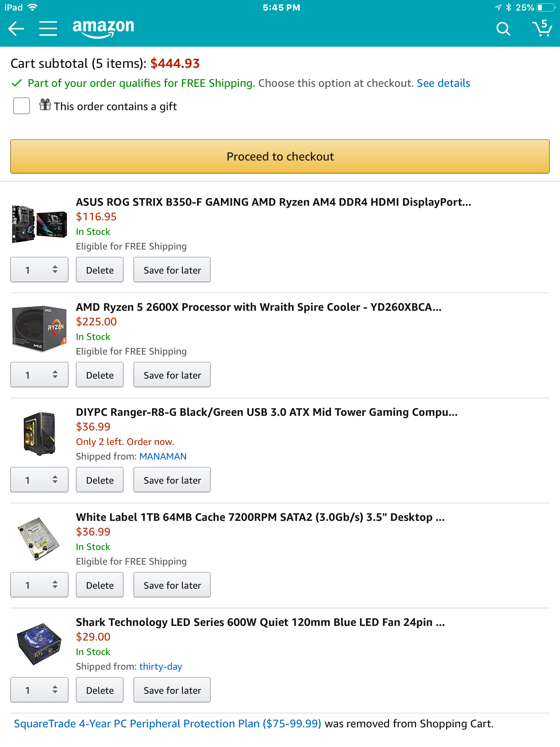Open SquareTrade 4-Year Protection Plan link
The image size is (560, 747).
pos(167,724)
